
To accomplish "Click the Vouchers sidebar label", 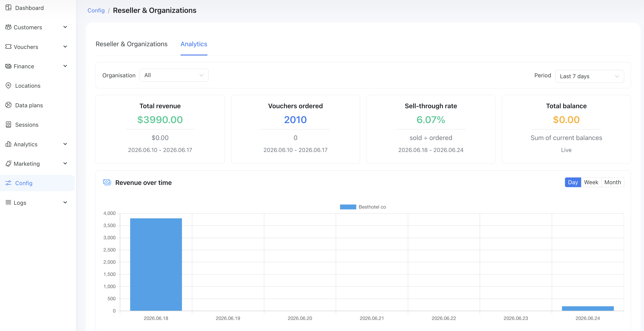I will (26, 47).
